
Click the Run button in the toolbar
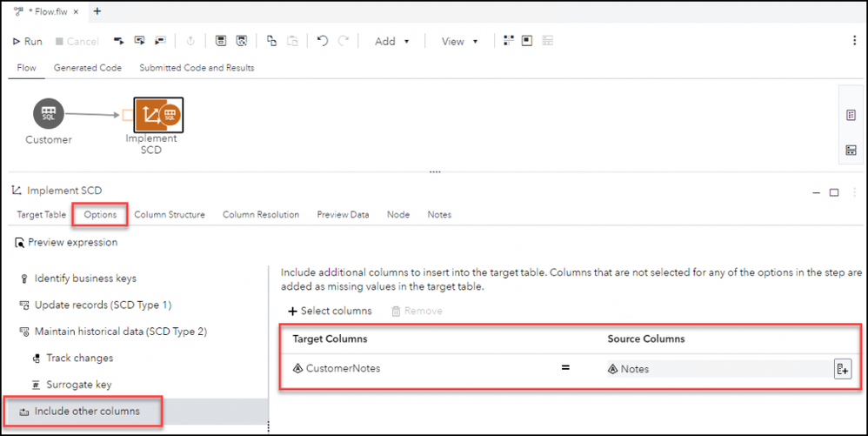27,41
